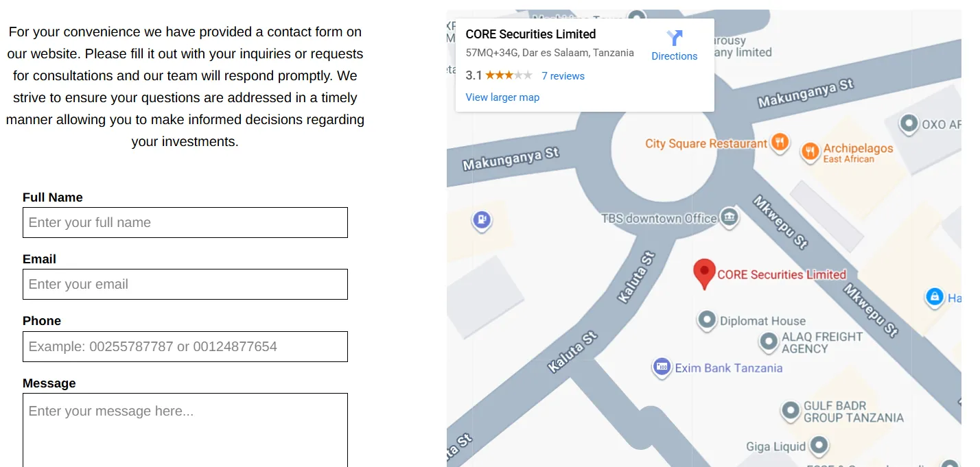Click the blue shopping bag map marker

933,297
